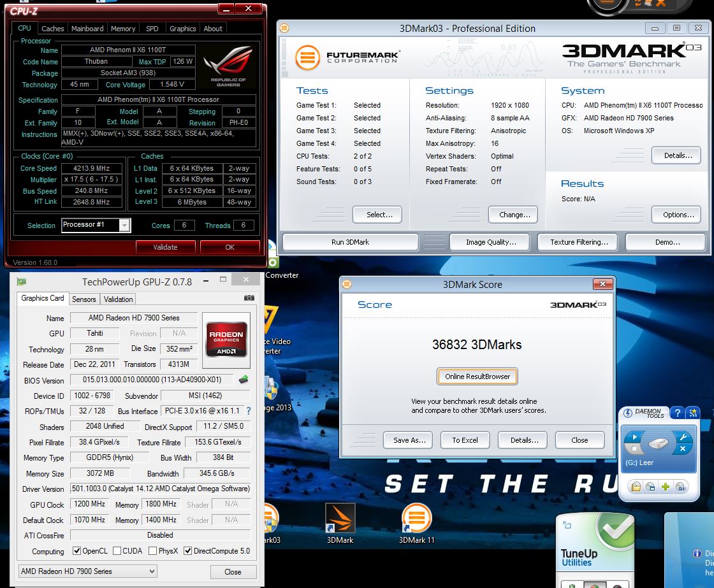Click the Republic of Gamers logo in CPU-Z

coord(228,66)
